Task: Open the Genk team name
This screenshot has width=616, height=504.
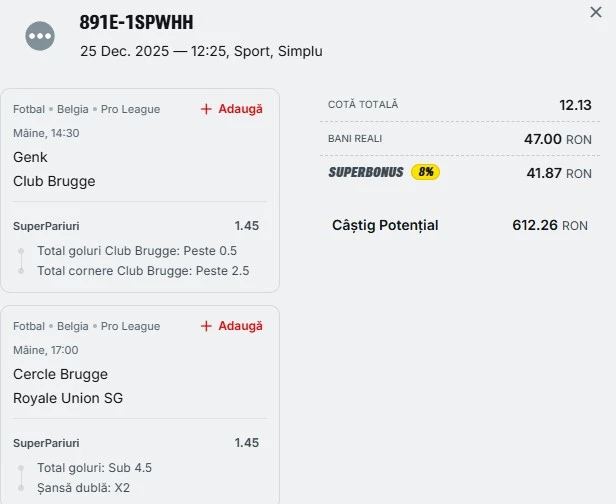Action: (30, 157)
